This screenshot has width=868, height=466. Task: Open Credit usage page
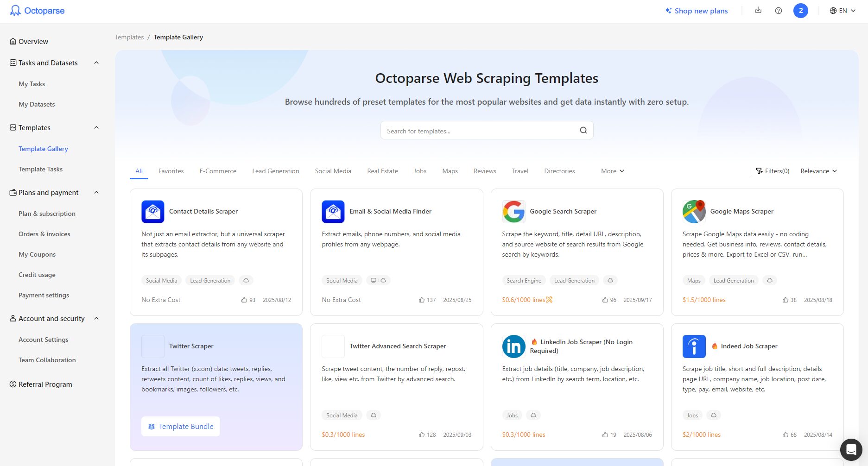click(37, 275)
